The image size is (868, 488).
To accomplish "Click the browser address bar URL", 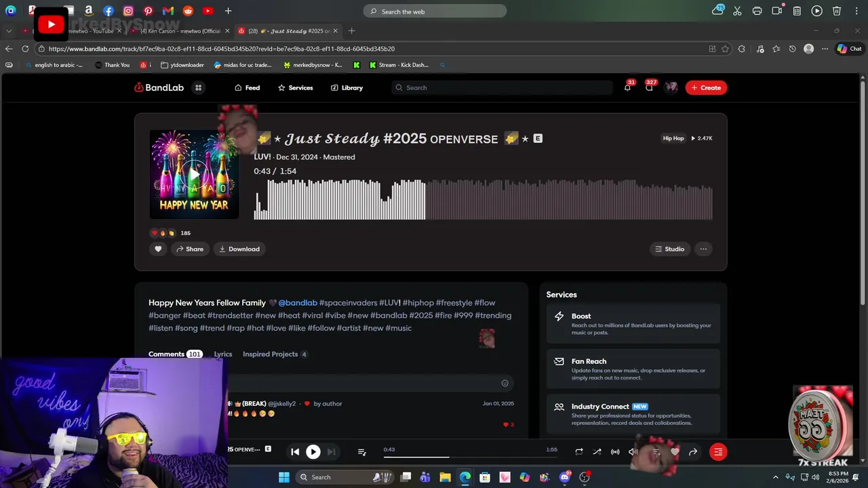I will point(222,49).
